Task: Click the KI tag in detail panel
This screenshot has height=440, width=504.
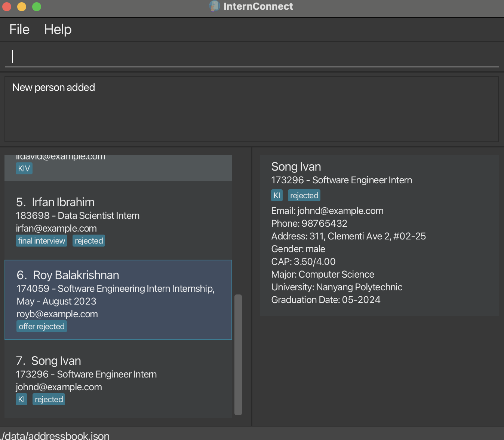Action: tap(277, 195)
